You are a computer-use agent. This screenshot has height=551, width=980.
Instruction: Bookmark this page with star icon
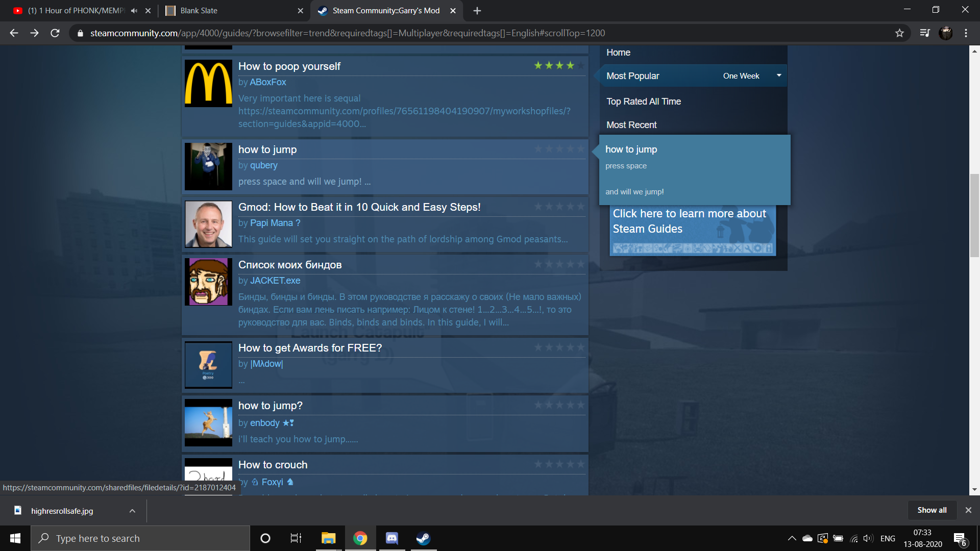click(899, 33)
